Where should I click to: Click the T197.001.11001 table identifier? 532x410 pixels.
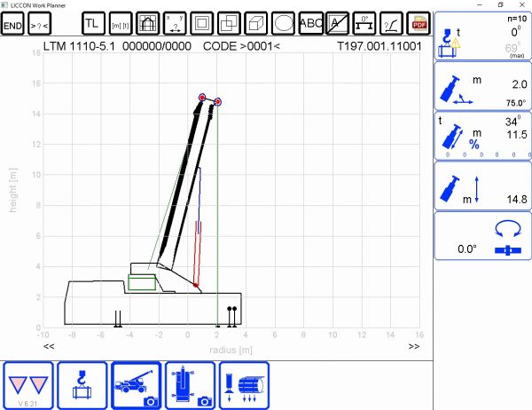pyautogui.click(x=379, y=46)
